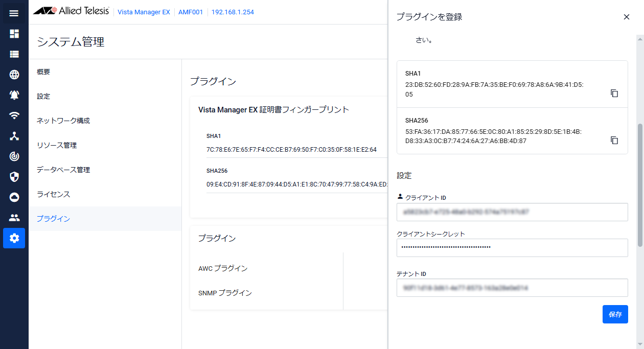Open the dashboard grid icon in sidebar
This screenshot has width=644, height=349.
pyautogui.click(x=14, y=34)
